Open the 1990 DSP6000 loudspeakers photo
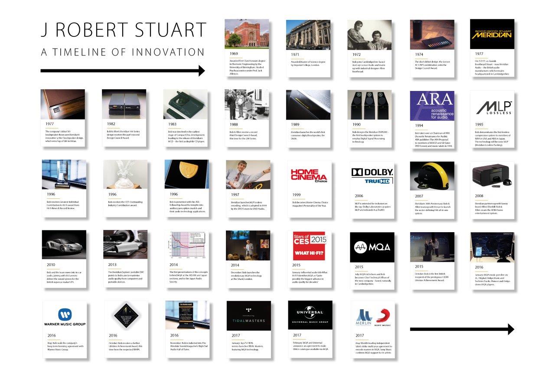555x392 pixels. coord(369,105)
